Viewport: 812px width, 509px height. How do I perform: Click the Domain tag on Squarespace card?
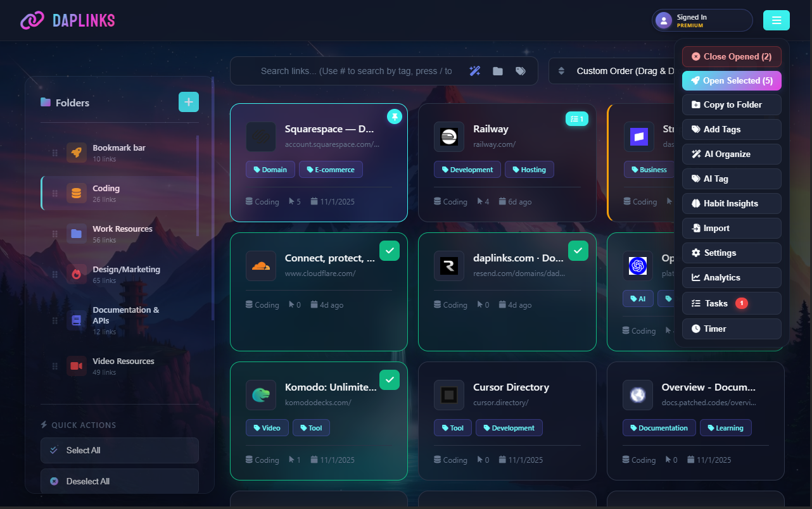[x=270, y=170]
